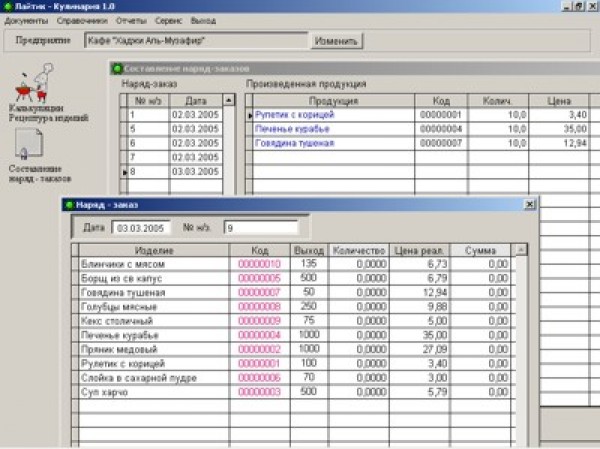The width and height of the screenshot is (600, 449).
Task: Select product Рулетик с корицей in Произведенная продукция
Action: tap(295, 114)
